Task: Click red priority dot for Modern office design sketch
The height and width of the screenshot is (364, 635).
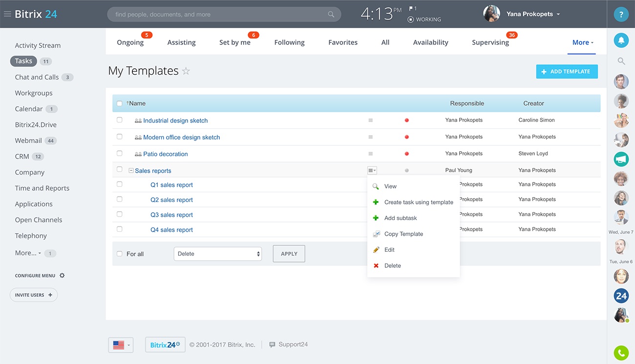Action: pyautogui.click(x=406, y=137)
